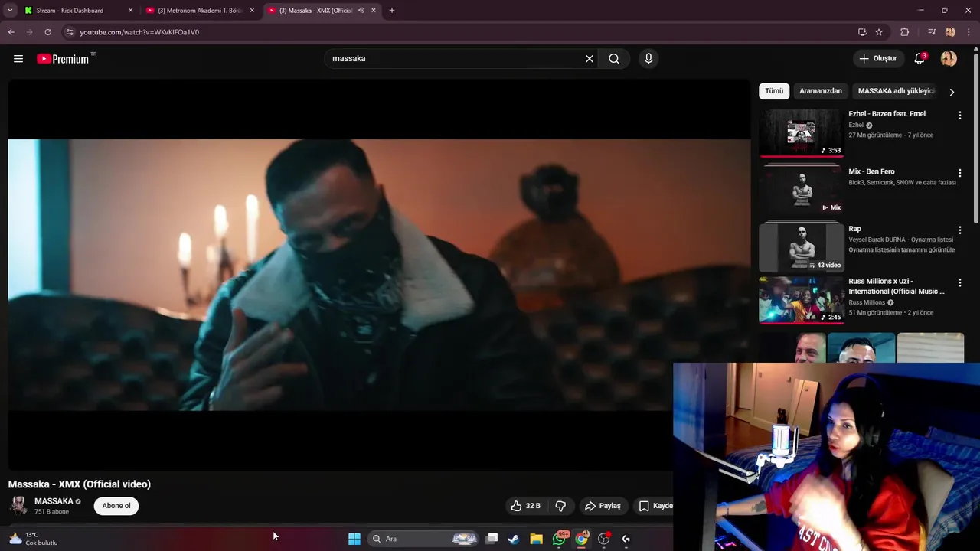
Task: Open Russ Millions x Uzi thumbnail
Action: coord(801,300)
